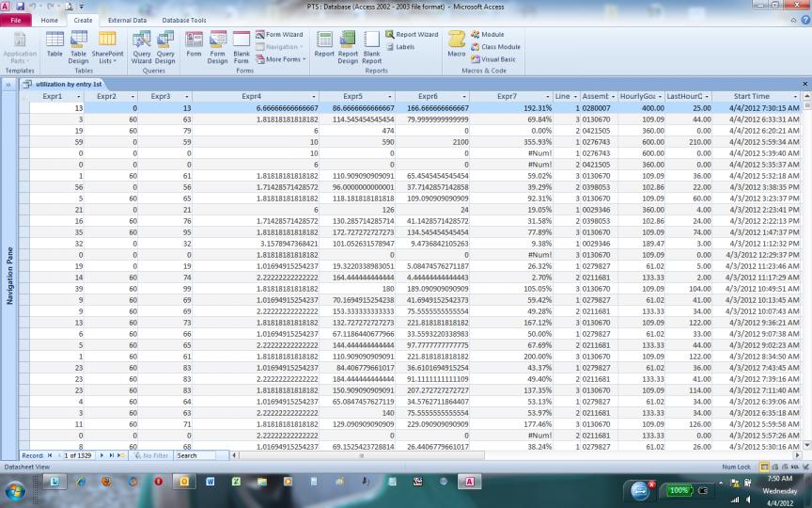Launch the Form Wizard
The image size is (812, 508).
279,34
